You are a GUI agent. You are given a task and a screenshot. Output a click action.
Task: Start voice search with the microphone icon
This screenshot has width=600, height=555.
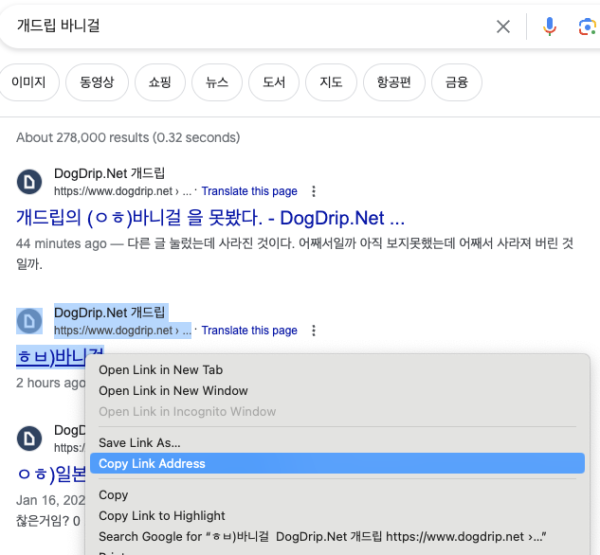pos(549,26)
